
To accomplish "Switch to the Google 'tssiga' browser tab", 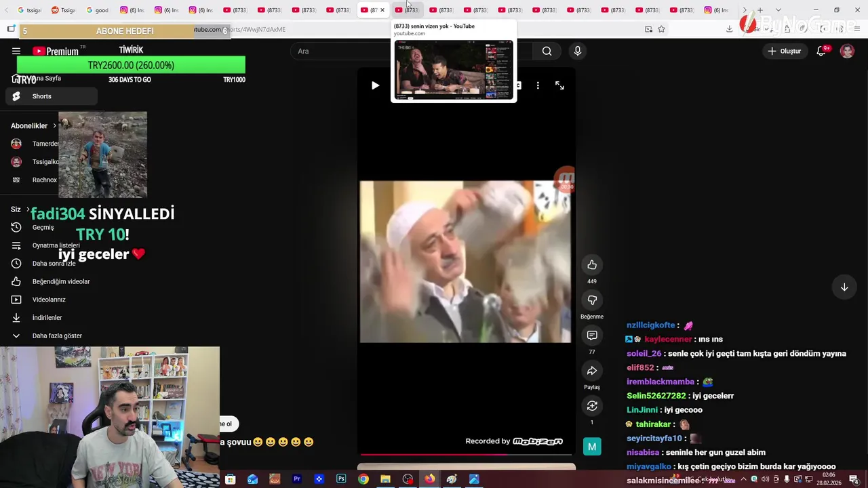I will click(30, 10).
